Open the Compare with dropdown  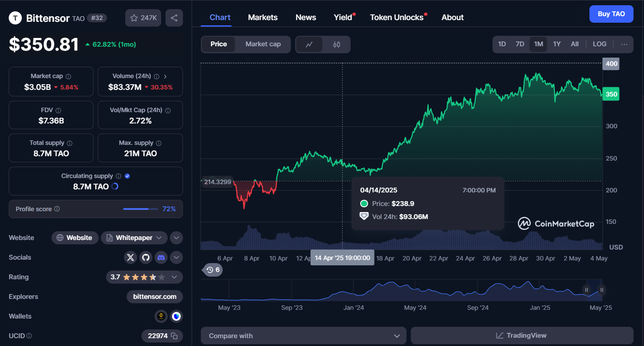303,336
